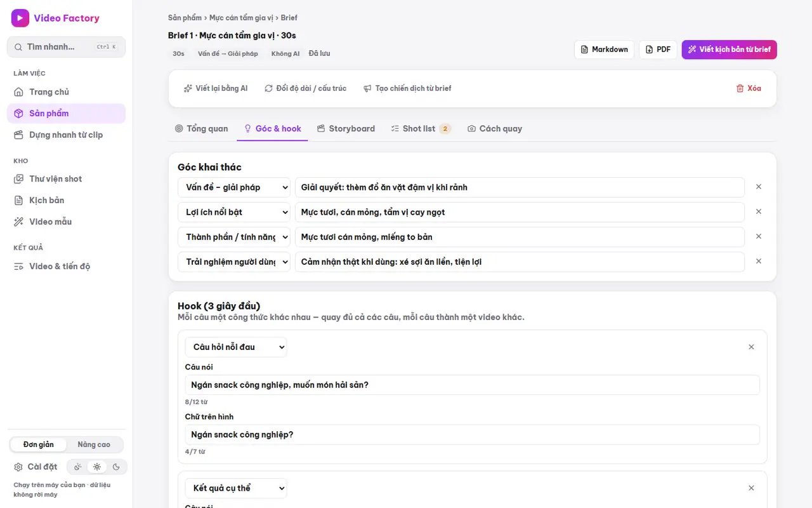The width and height of the screenshot is (812, 508).
Task: Open the Thư viện shot icon
Action: (19, 179)
